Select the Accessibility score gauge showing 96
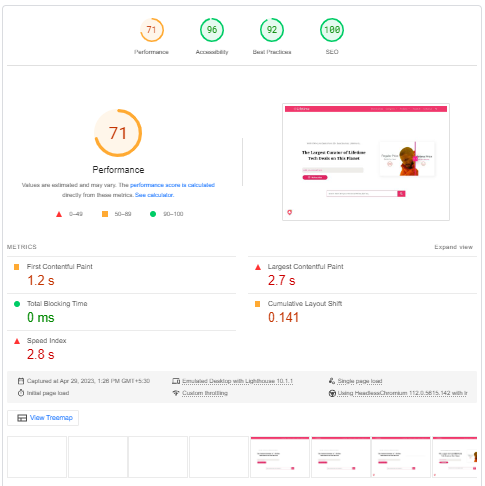The width and height of the screenshot is (485, 486). [x=212, y=30]
